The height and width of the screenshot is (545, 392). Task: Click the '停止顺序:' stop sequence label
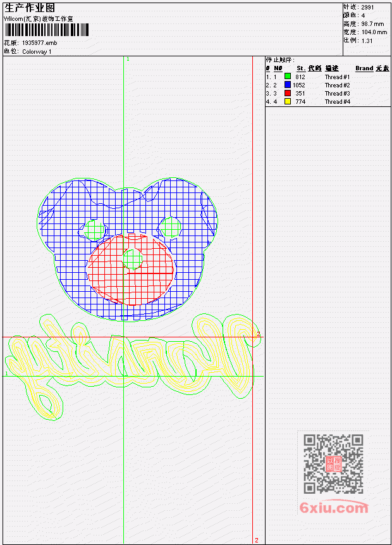[x=280, y=60]
